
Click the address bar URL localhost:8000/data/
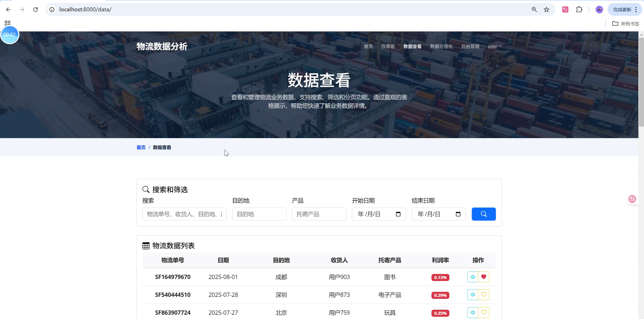pyautogui.click(x=85, y=10)
